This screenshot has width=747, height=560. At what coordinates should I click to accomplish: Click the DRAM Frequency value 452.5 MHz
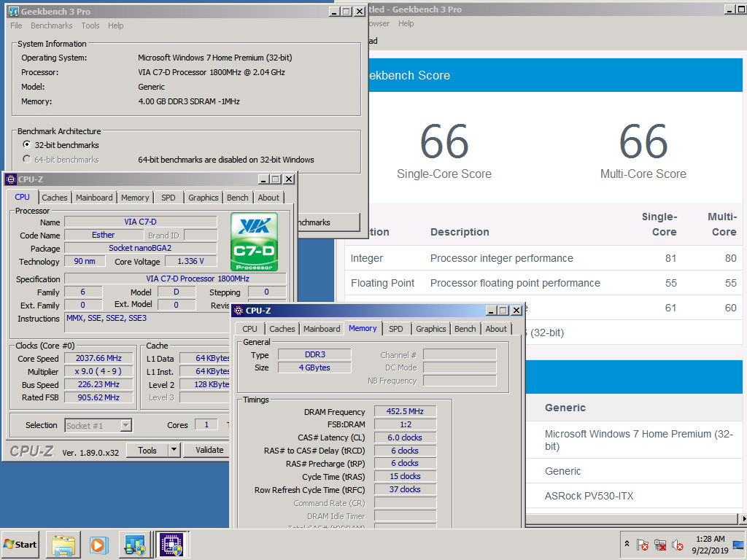point(405,411)
